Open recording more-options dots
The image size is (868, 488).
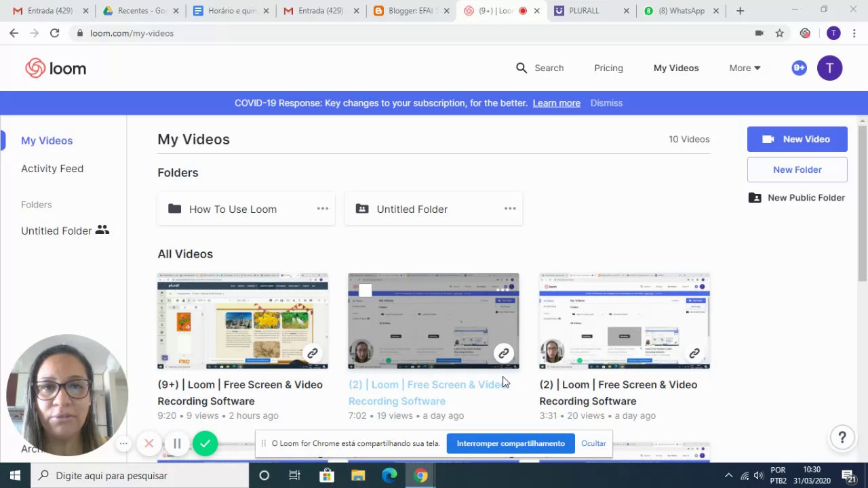pyautogui.click(x=123, y=444)
